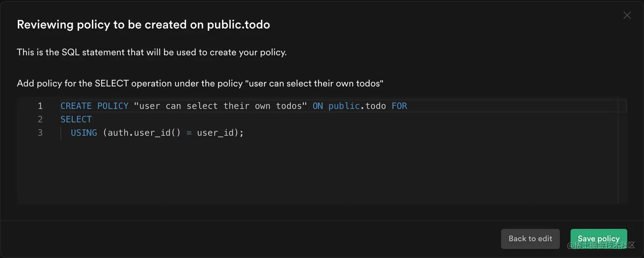Viewport: 644px width, 258px height.
Task: Click the public.todo table reference
Action: point(356,106)
